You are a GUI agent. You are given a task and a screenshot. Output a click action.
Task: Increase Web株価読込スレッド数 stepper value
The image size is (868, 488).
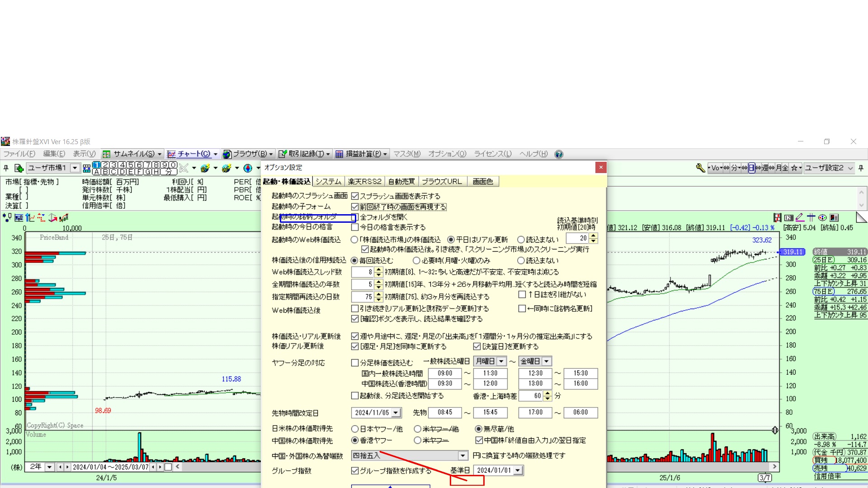pos(379,270)
